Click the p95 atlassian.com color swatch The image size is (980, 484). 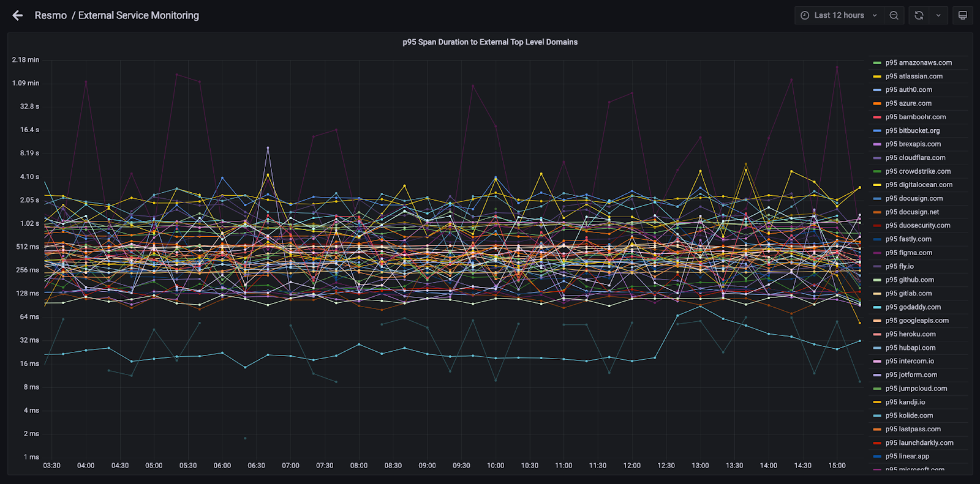tap(877, 76)
